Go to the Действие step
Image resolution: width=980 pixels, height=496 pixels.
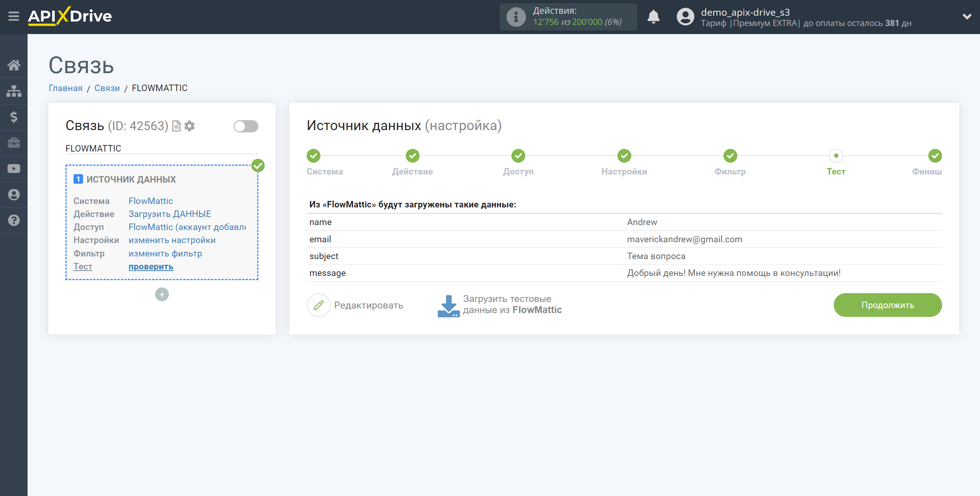click(x=413, y=156)
